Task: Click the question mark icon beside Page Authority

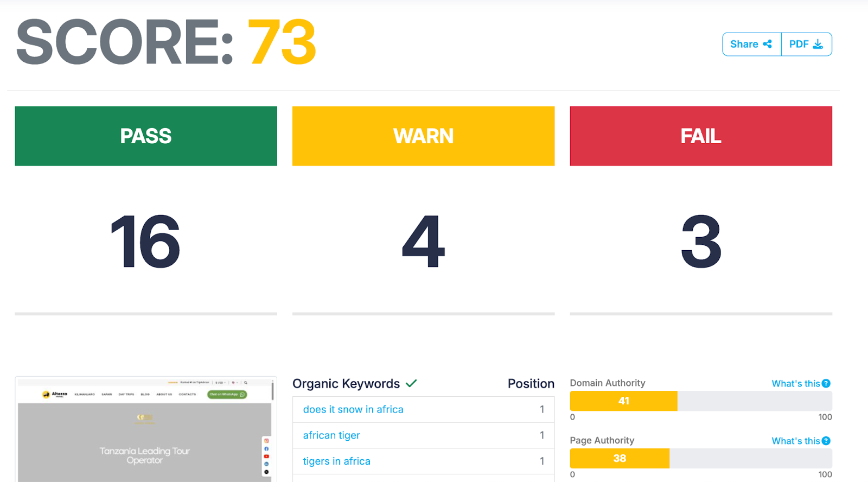Action: coord(826,441)
